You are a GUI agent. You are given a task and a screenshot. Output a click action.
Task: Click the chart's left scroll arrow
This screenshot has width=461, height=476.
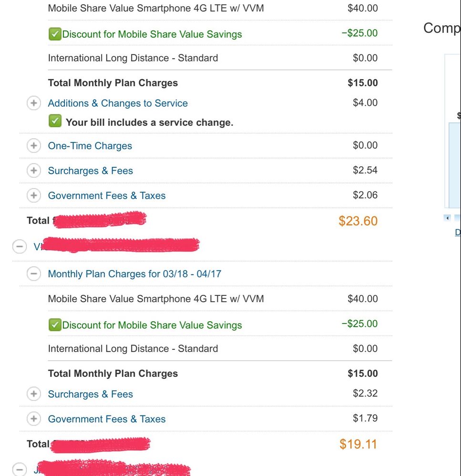point(447,218)
